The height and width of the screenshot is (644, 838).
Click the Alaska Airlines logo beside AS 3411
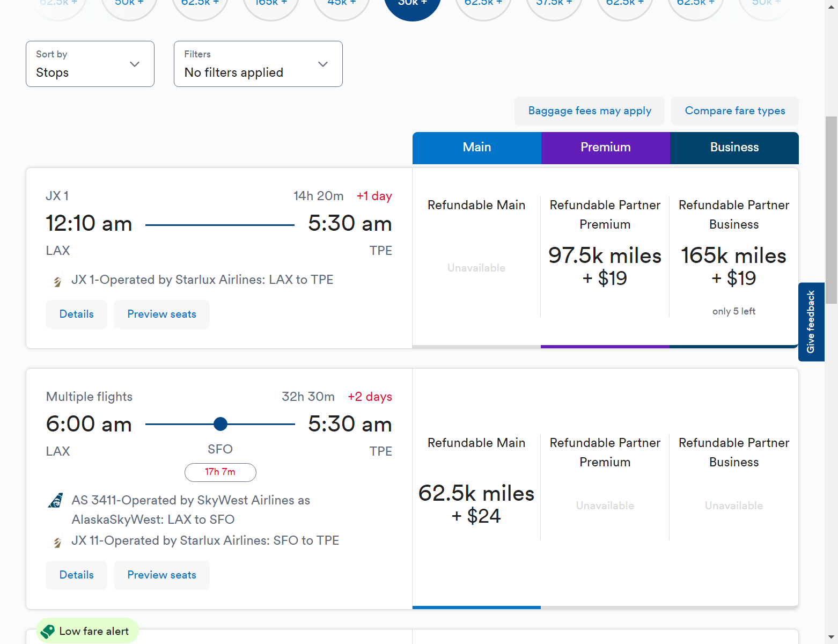[56, 500]
